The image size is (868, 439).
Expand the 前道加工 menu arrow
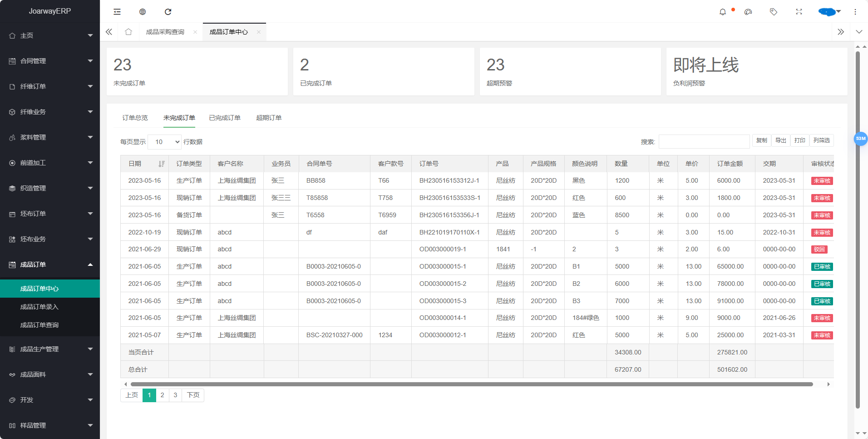[90, 163]
